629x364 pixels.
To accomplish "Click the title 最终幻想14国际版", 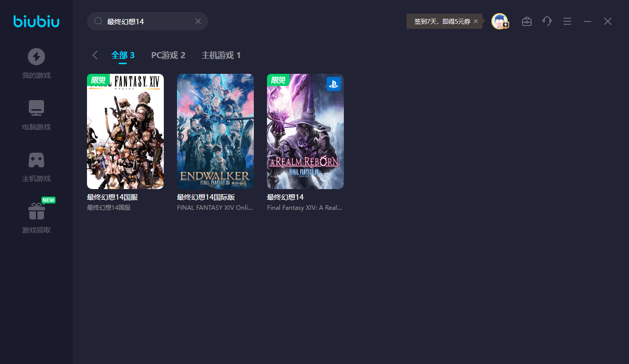I will point(206,197).
